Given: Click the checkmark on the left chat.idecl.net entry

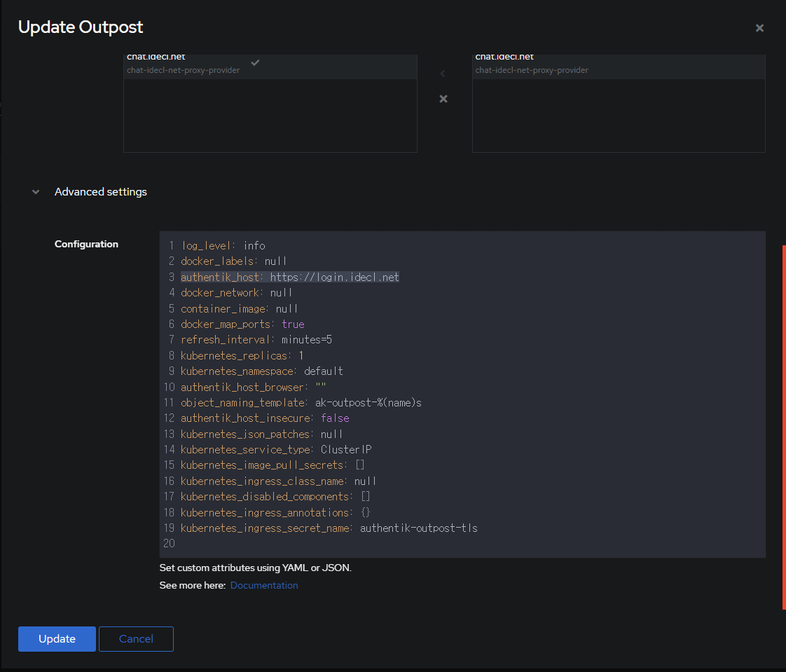Looking at the screenshot, I should 255,62.
